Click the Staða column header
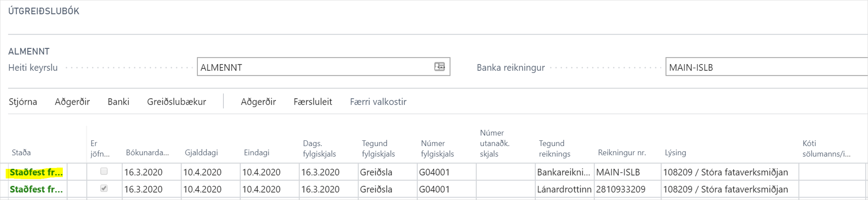Screen dimensions: 868x200 pos(21,153)
